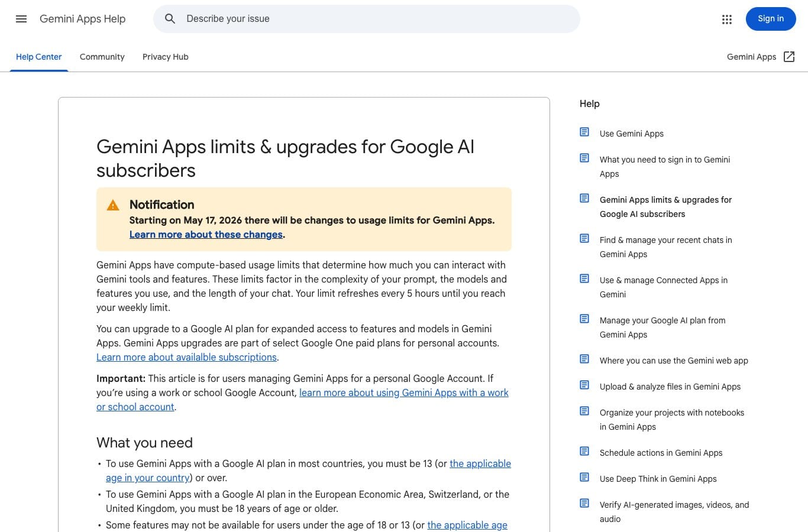Open Use Gemini Apps help article
Viewport: 808px width, 532px height.
click(x=632, y=134)
